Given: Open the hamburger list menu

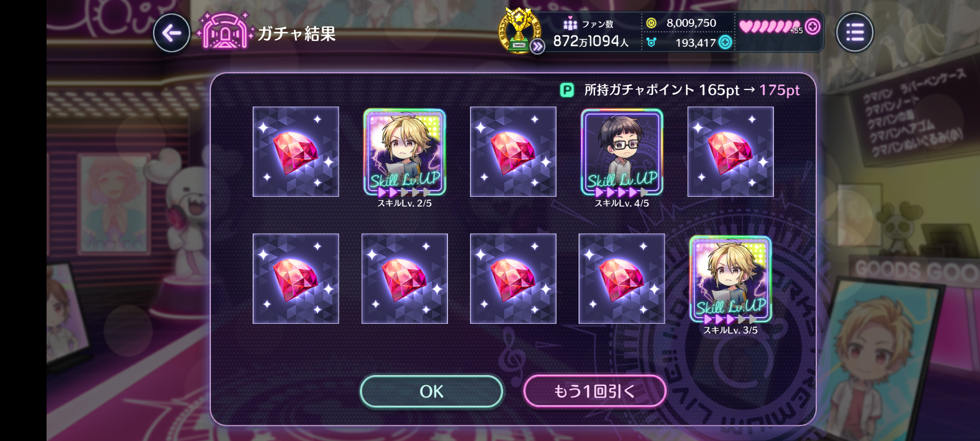Looking at the screenshot, I should 855,32.
